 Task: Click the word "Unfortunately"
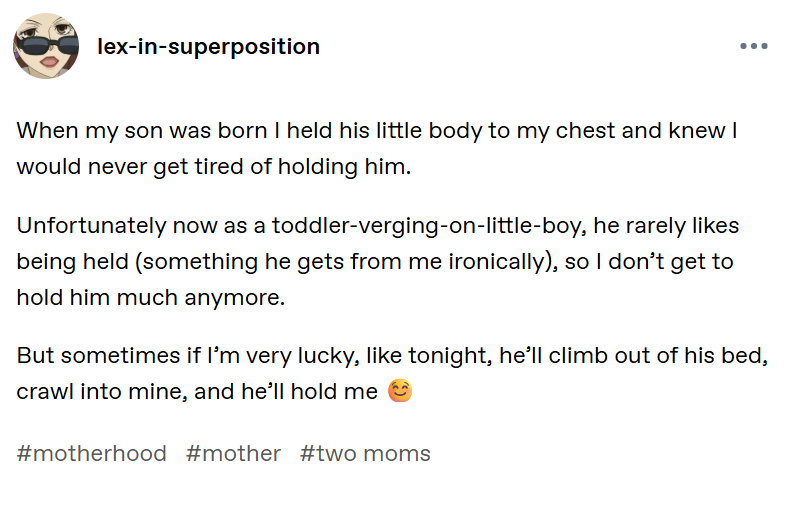pyautogui.click(x=91, y=225)
